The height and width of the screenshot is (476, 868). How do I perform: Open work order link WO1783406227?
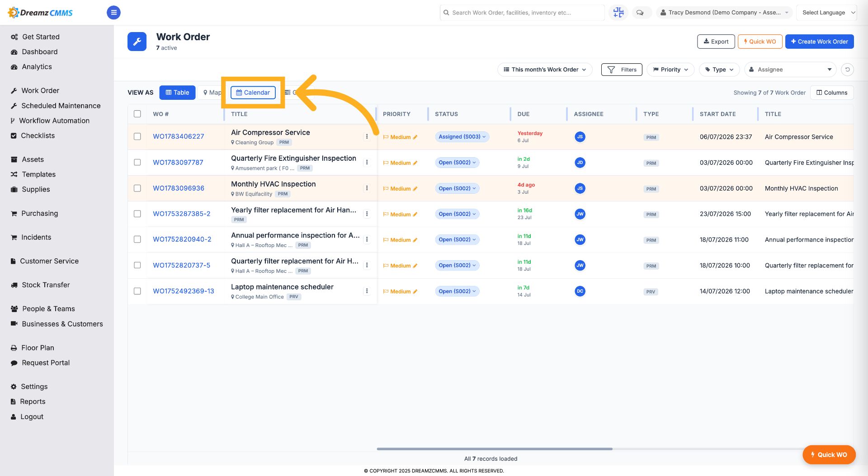pos(179,136)
